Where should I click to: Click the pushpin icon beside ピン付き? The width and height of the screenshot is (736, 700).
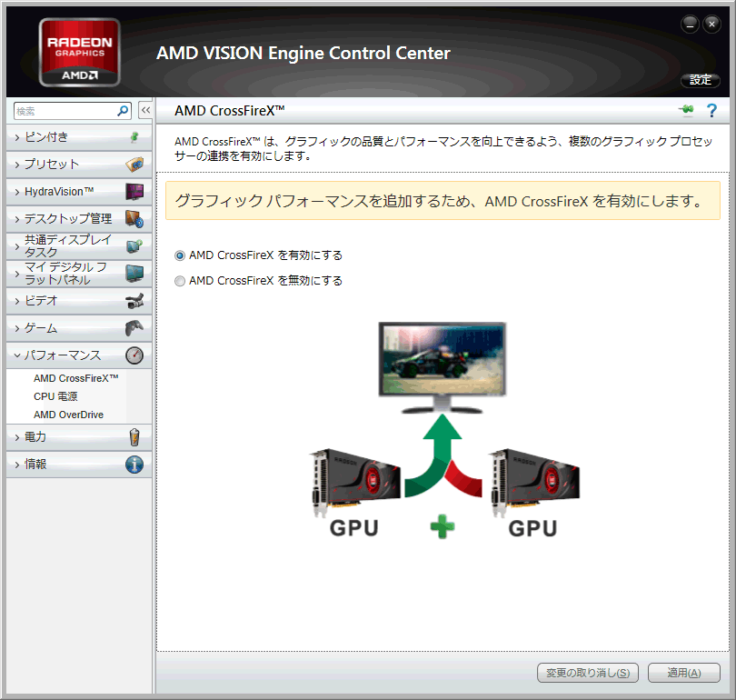(x=134, y=137)
